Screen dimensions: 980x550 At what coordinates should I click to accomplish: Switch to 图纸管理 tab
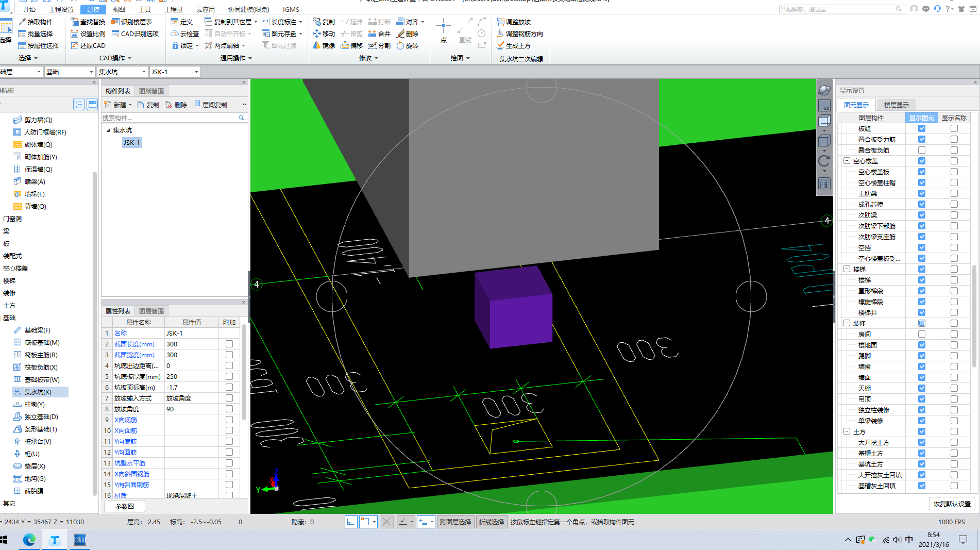pos(151,91)
